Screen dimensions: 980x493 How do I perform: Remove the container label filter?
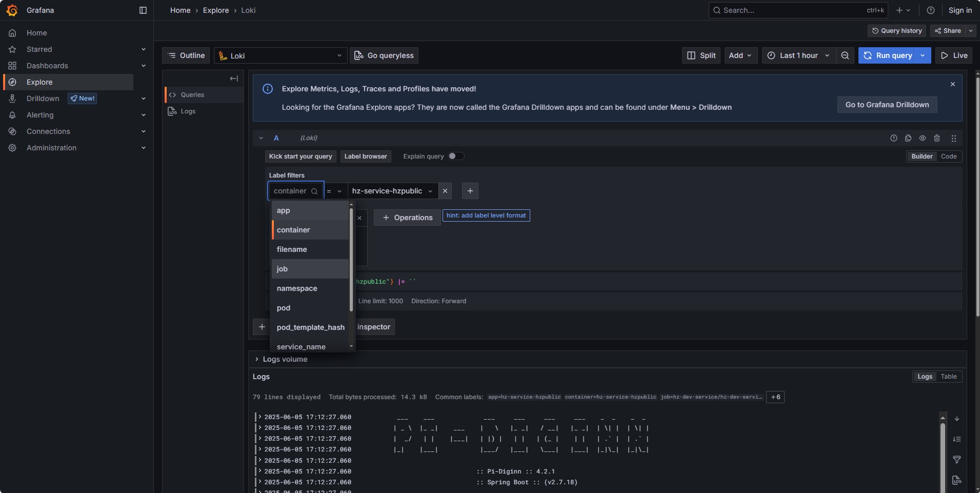445,191
